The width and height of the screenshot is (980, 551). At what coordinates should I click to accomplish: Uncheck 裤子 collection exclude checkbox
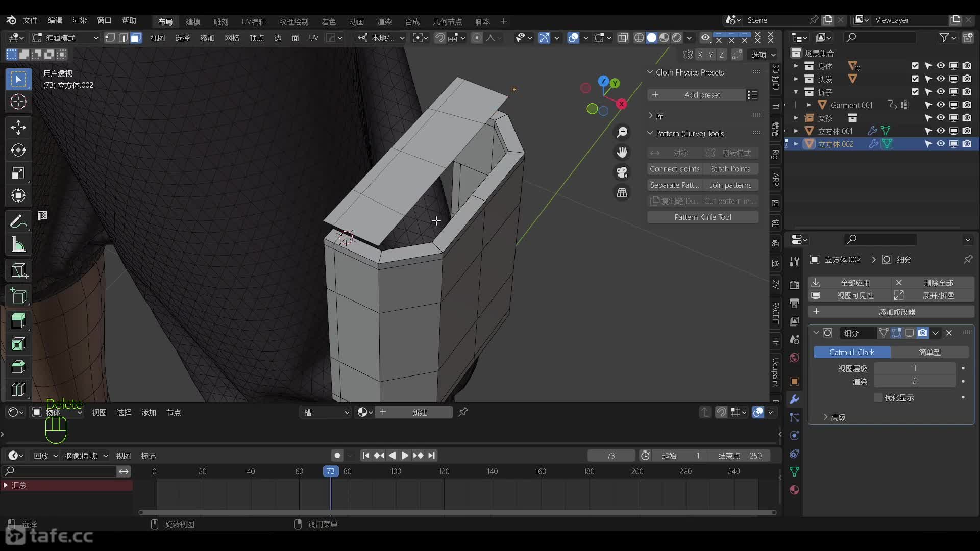915,92
